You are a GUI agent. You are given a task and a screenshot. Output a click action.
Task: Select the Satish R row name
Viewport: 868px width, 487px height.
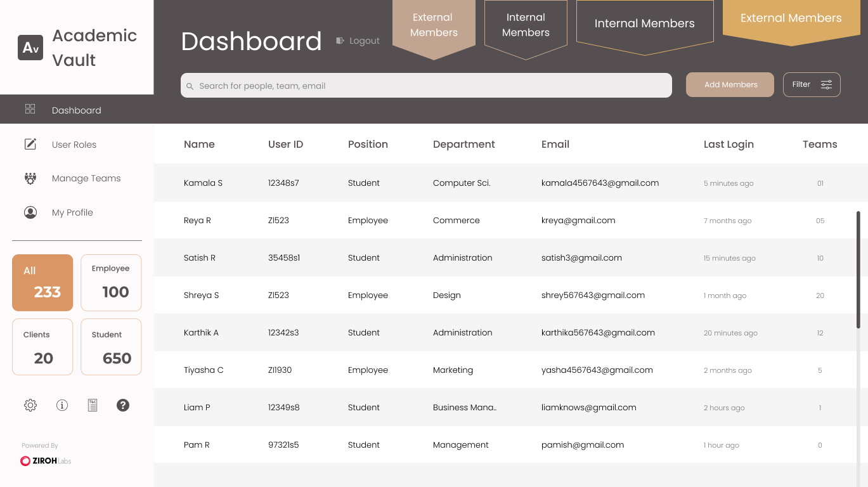pos(200,258)
